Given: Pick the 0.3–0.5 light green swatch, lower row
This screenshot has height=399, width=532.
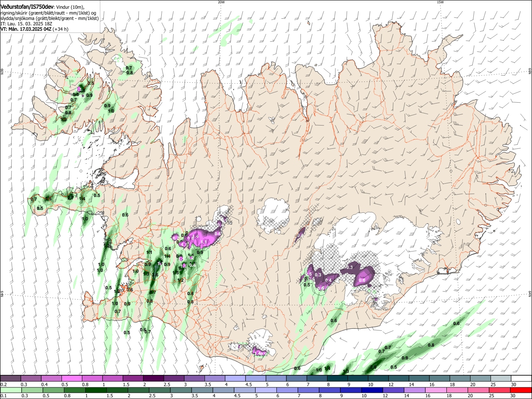Looking at the screenshot, I should click(32, 390).
